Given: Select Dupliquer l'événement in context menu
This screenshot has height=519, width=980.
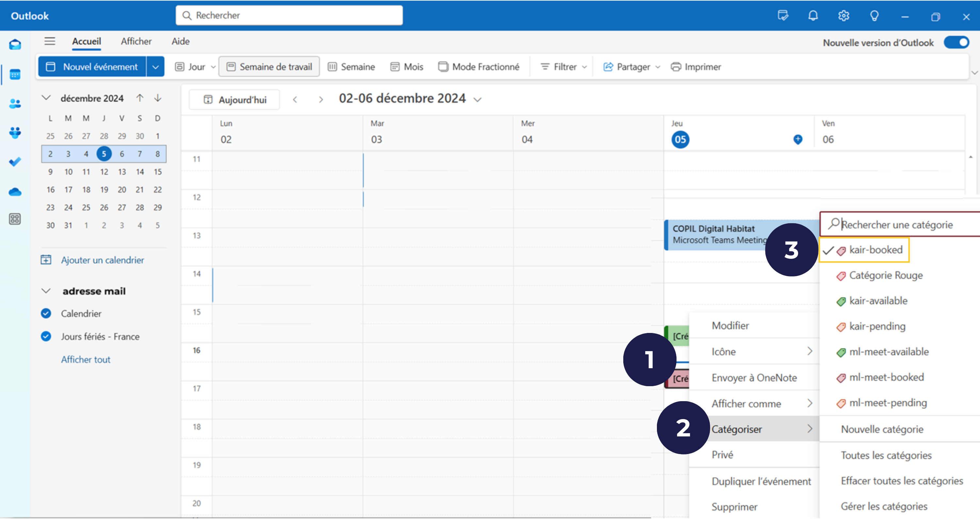Looking at the screenshot, I should pos(761,481).
